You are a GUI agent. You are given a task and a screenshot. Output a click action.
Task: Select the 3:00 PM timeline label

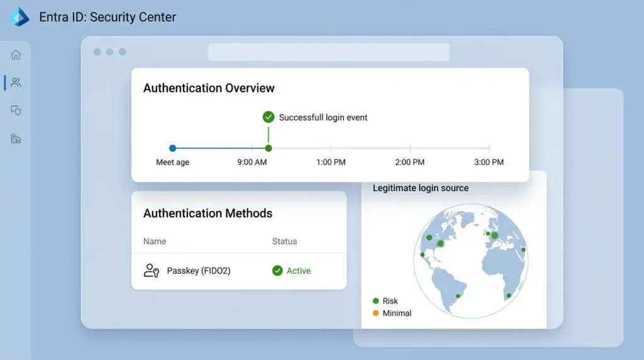click(x=489, y=162)
